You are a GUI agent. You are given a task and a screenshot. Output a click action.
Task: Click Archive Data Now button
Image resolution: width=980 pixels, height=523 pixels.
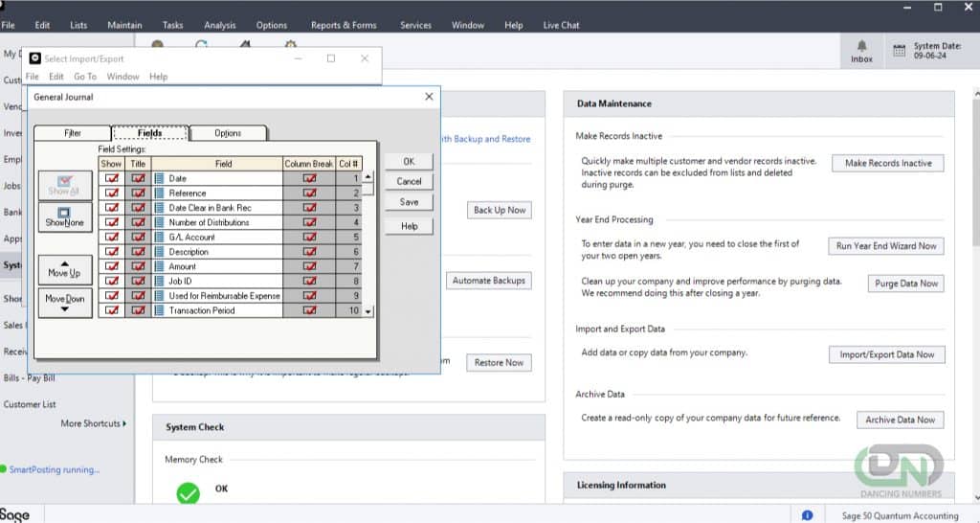pyautogui.click(x=900, y=420)
